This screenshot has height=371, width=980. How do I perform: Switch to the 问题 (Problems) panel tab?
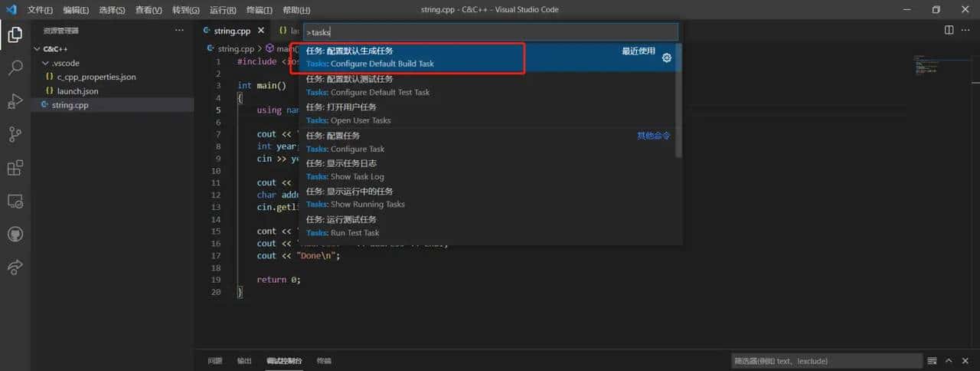tap(215, 361)
